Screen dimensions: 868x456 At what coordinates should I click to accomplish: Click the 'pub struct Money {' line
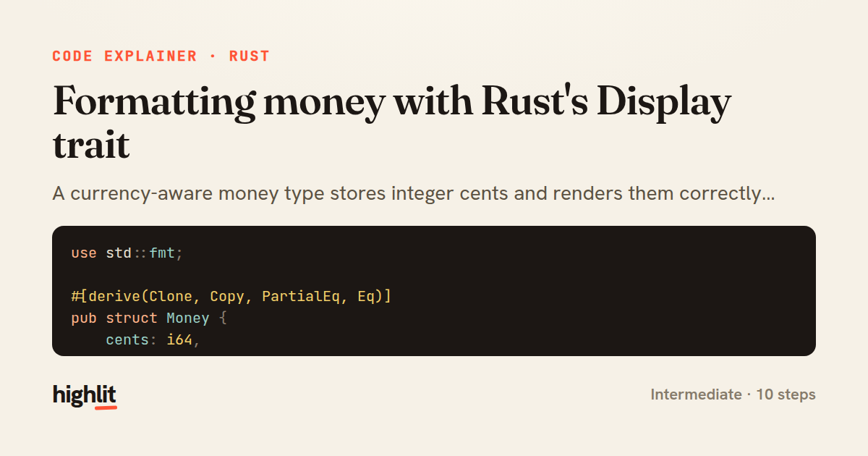(150, 318)
